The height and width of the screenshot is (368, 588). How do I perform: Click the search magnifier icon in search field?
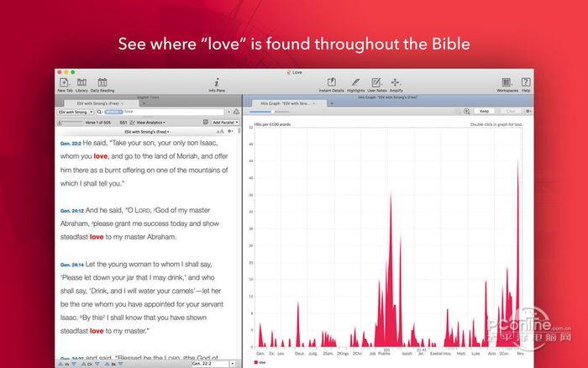pyautogui.click(x=99, y=112)
